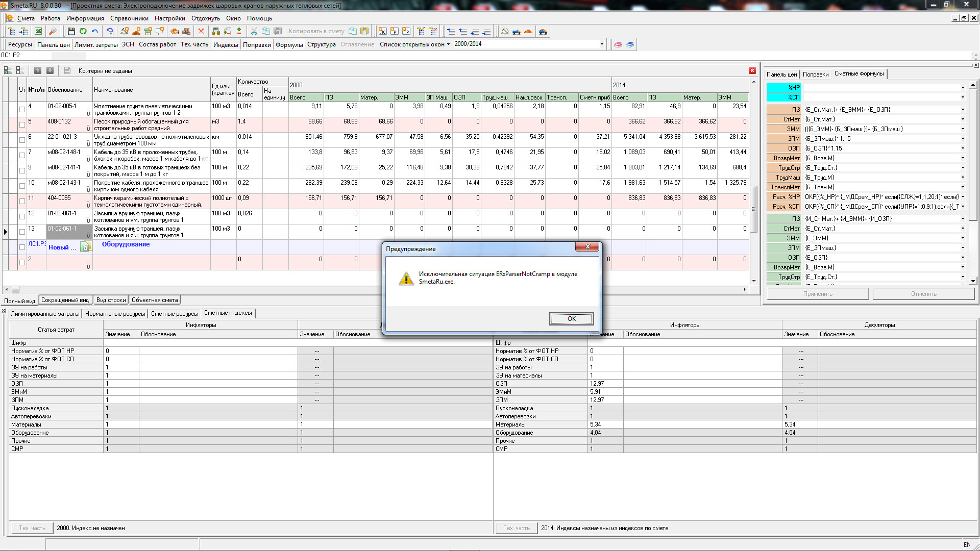
Task: Click the ЛС section toolbar icon
Action: coord(383,32)
